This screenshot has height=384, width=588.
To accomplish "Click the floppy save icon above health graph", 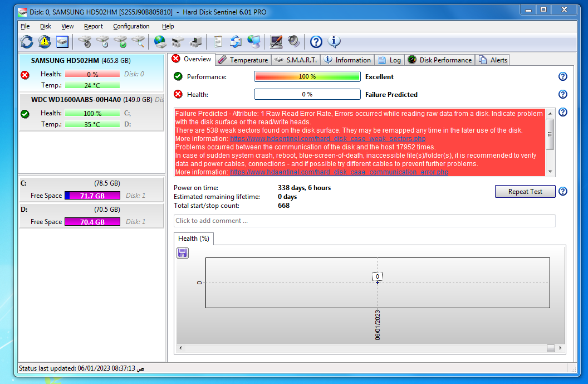I will (x=183, y=253).
